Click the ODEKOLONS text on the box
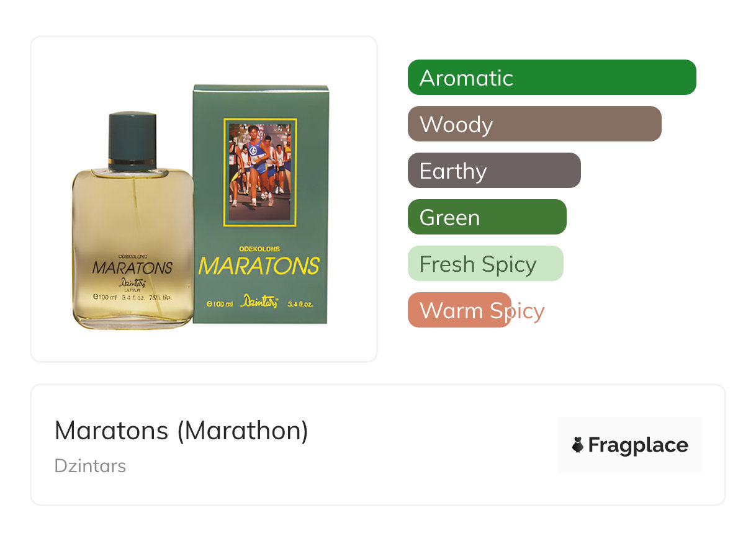This screenshot has height=536, width=756. pyautogui.click(x=259, y=249)
